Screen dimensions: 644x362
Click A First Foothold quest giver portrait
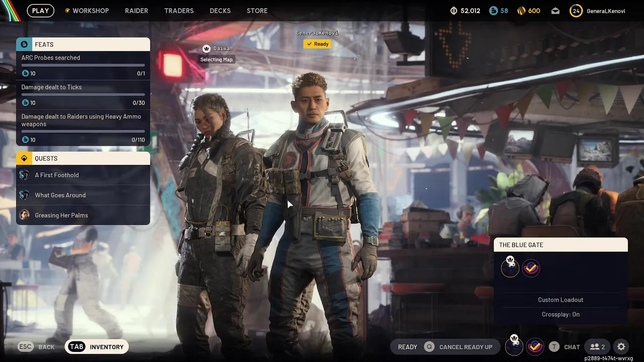coord(24,175)
